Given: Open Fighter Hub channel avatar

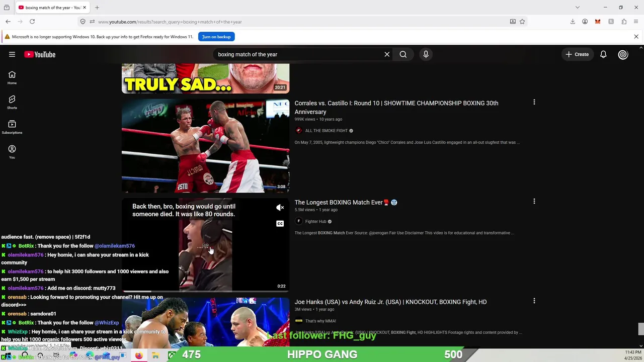Looking at the screenshot, I should [298, 221].
